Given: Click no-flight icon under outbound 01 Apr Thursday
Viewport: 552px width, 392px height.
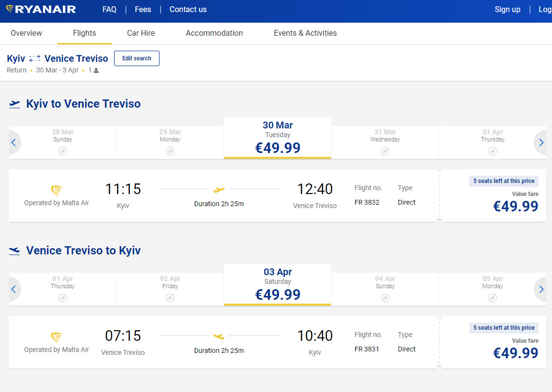Looking at the screenshot, I should [x=493, y=151].
